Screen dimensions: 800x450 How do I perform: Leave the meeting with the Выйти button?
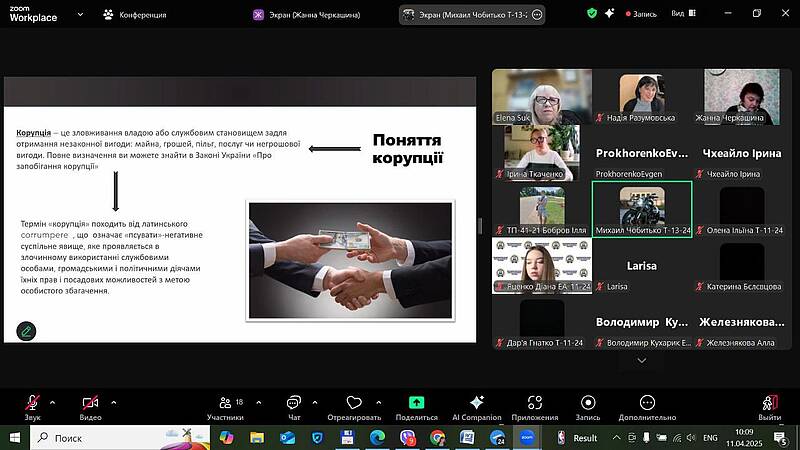pyautogui.click(x=768, y=402)
